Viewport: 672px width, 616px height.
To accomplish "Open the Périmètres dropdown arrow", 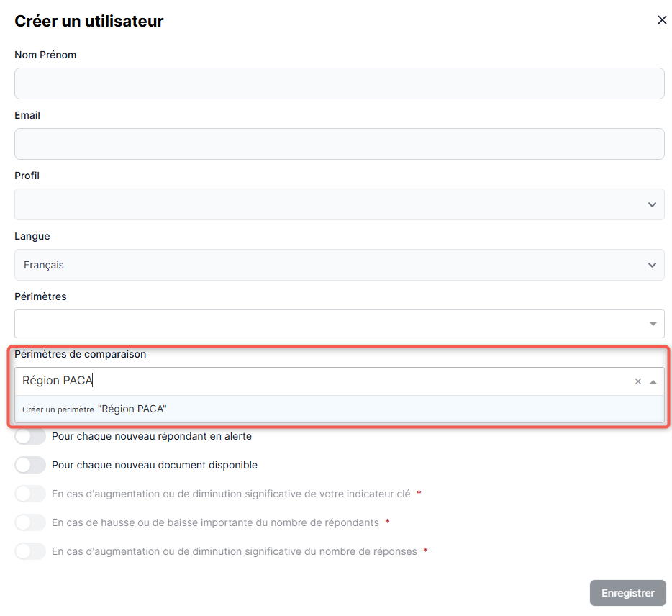I will (x=653, y=324).
